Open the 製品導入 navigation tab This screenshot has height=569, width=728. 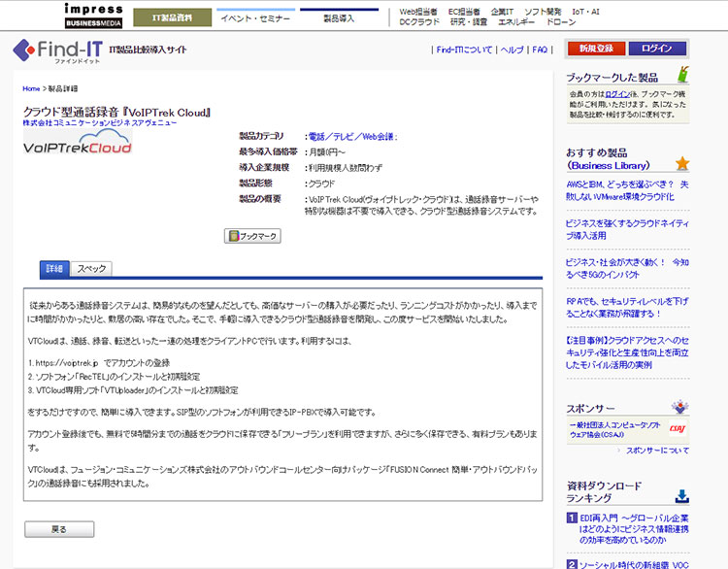339,17
